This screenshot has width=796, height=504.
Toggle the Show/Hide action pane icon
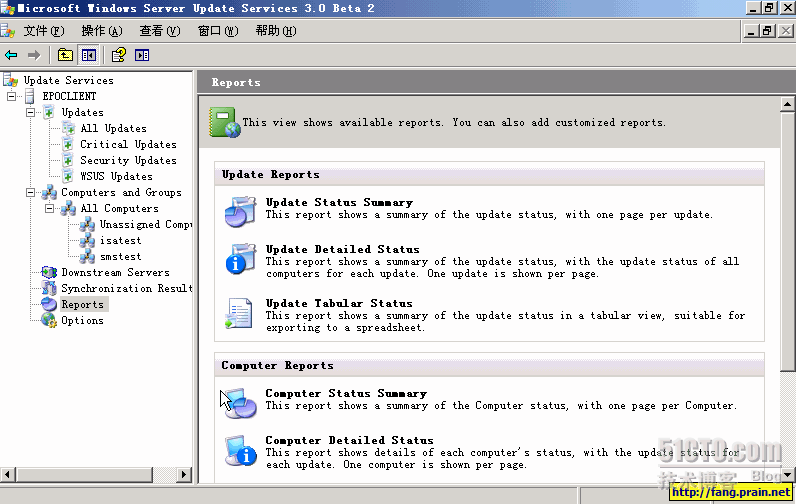[x=142, y=55]
